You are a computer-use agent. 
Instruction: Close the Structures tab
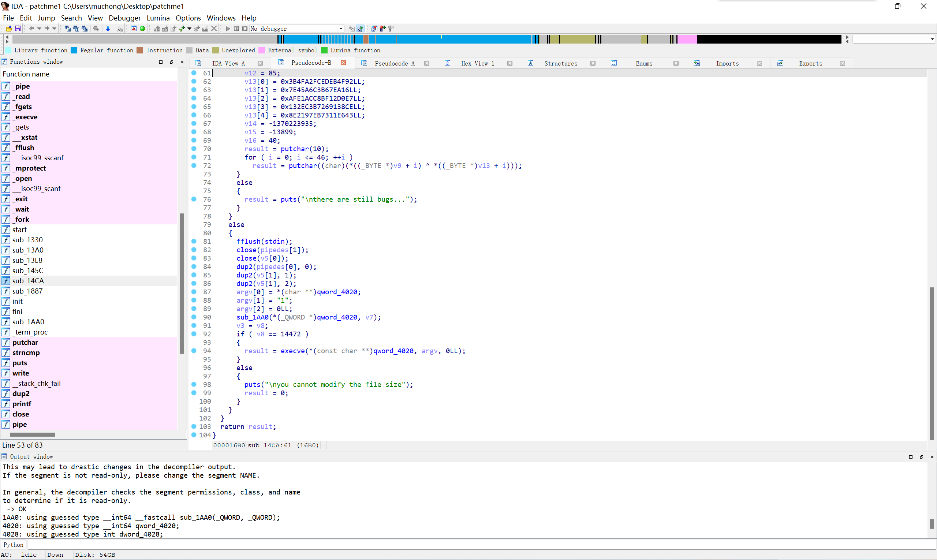pos(593,63)
